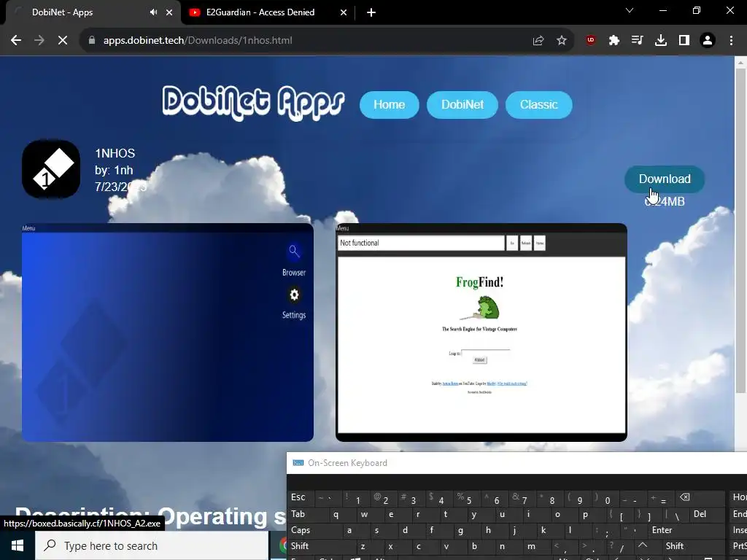
Task: Click the letter q key on keyboard
Action: coord(336,514)
